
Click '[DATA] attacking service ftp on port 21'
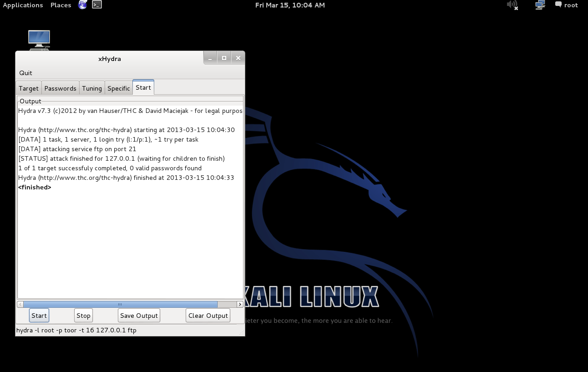coord(77,149)
